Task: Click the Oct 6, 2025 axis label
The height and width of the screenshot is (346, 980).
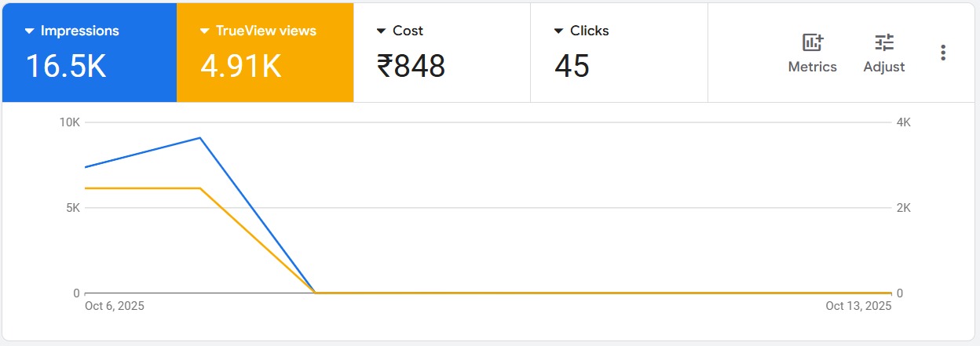Action: [115, 306]
